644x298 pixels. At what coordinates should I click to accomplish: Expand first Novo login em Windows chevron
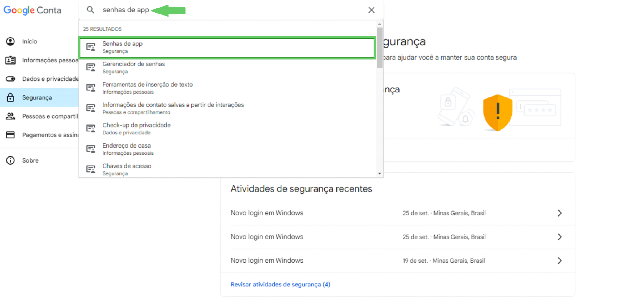(x=560, y=213)
